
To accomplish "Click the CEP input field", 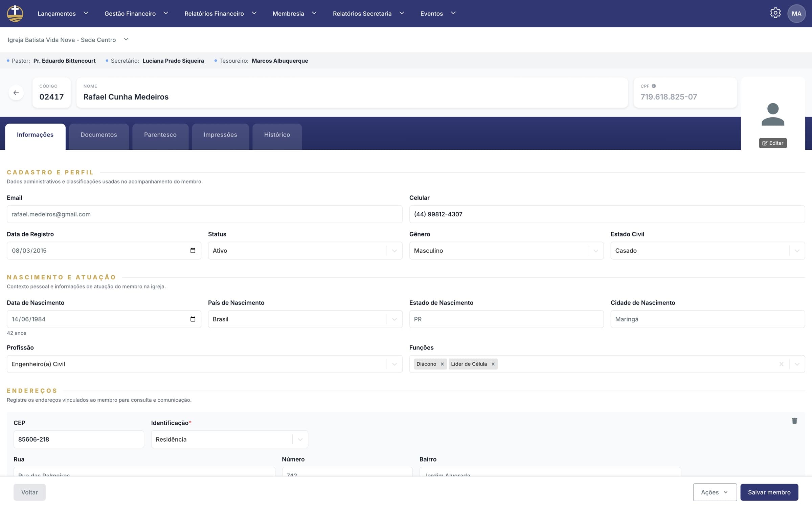I will pyautogui.click(x=79, y=439).
